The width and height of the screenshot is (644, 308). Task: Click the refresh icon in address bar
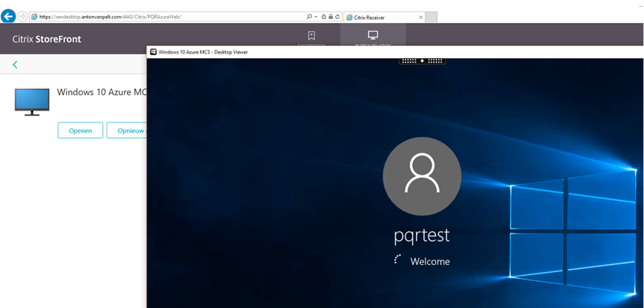[x=337, y=17]
